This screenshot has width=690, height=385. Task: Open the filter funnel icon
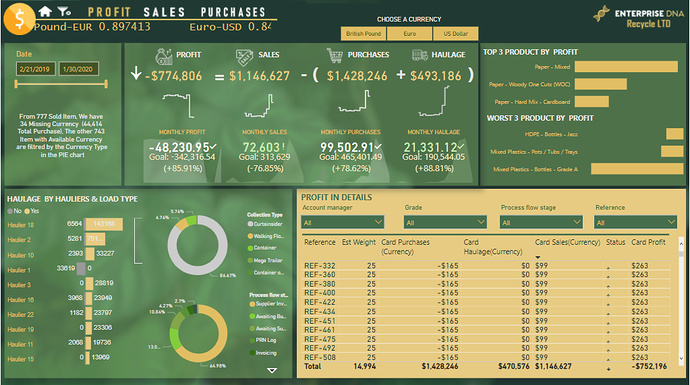64,11
